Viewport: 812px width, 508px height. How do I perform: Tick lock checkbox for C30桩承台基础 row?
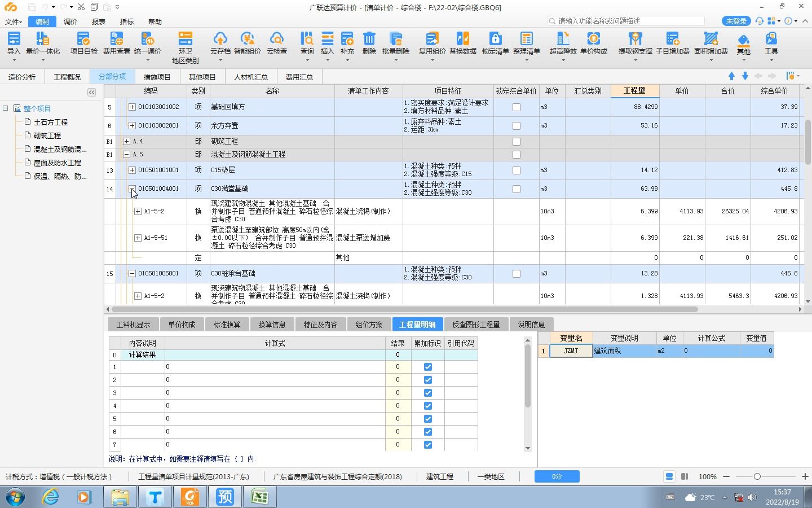pyautogui.click(x=516, y=274)
